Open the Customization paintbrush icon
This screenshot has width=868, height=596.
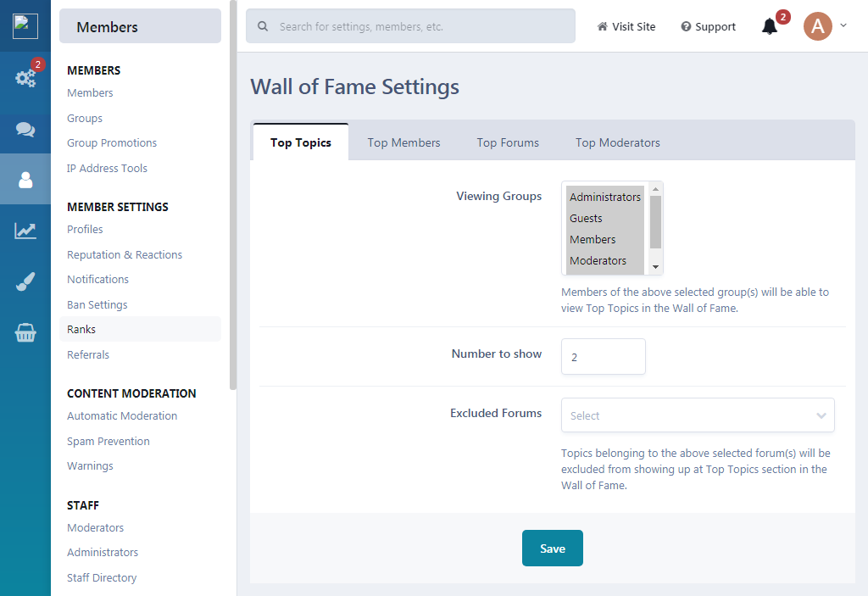[x=25, y=281]
